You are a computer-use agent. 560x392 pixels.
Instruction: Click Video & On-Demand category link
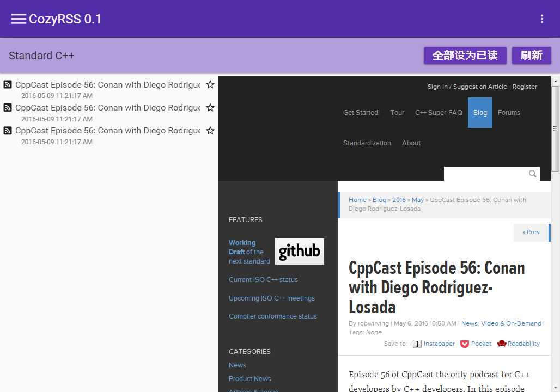(x=511, y=323)
